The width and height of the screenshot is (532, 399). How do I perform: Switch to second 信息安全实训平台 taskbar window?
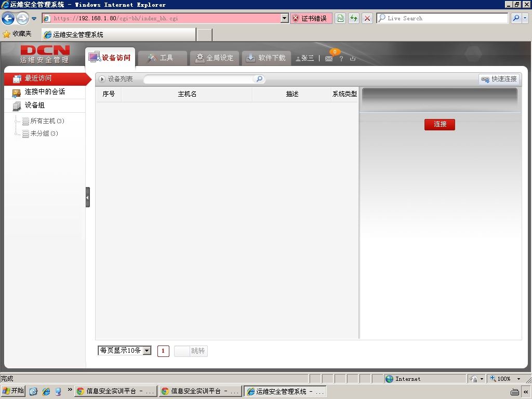pos(201,391)
